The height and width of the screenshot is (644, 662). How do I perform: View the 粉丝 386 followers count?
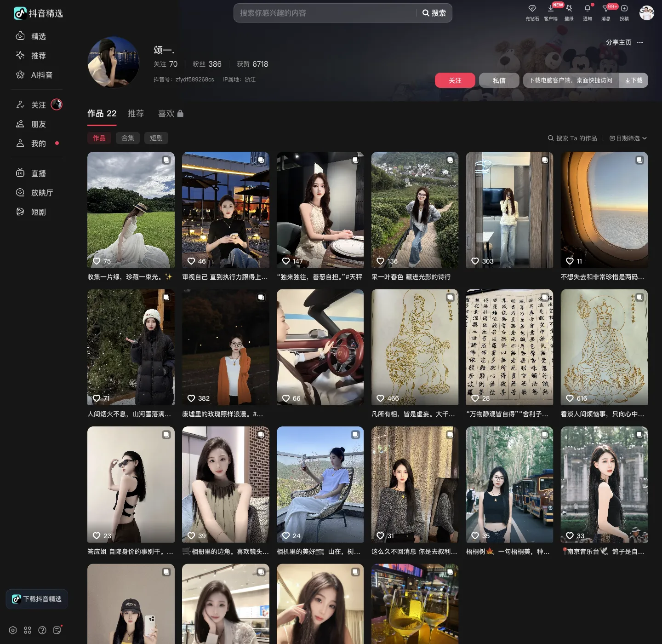[x=207, y=64]
